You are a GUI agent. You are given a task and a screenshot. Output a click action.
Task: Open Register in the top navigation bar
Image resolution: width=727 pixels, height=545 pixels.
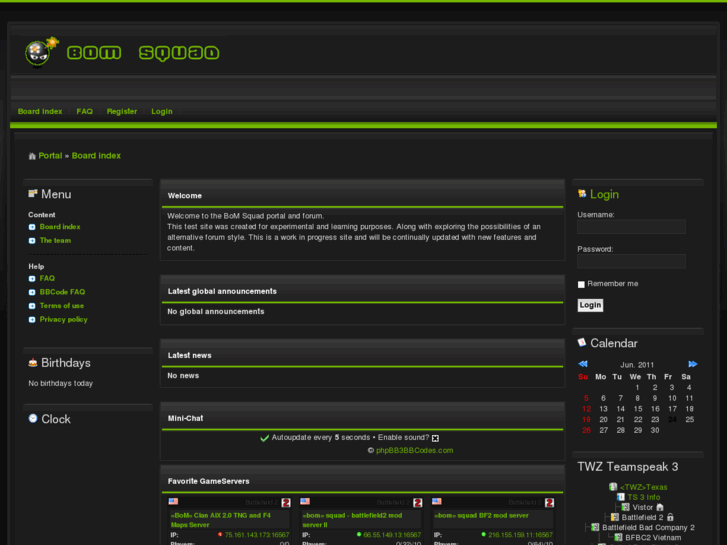(x=122, y=112)
